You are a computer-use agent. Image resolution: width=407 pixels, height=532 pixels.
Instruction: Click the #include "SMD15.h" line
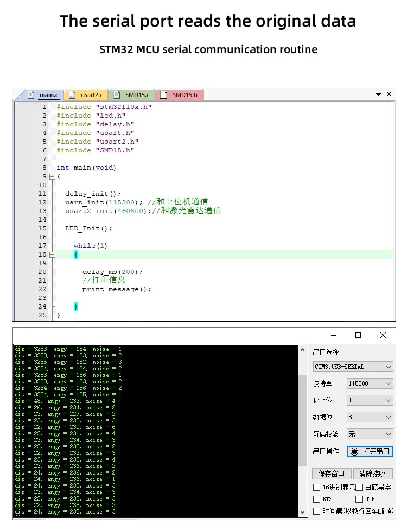point(96,150)
